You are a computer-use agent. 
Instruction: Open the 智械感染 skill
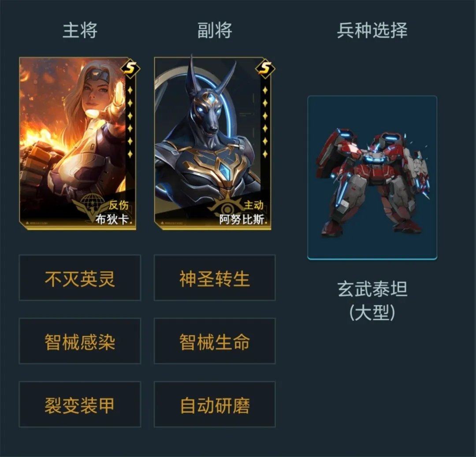[x=80, y=341]
